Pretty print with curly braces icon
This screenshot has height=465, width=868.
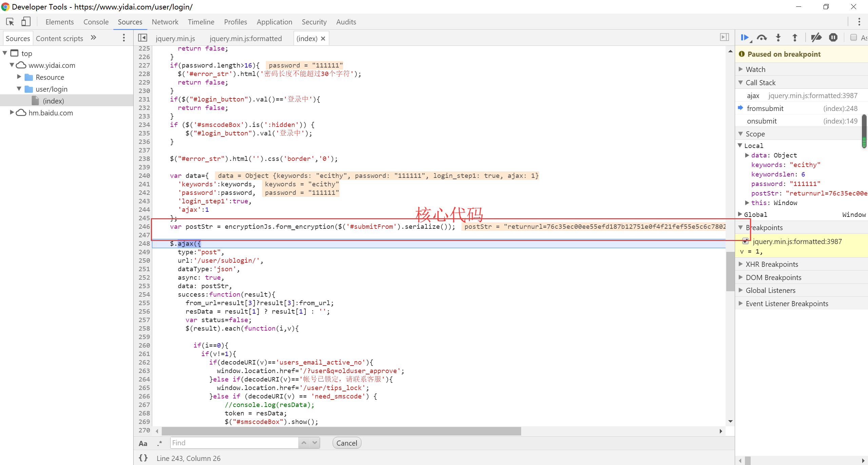(x=143, y=458)
